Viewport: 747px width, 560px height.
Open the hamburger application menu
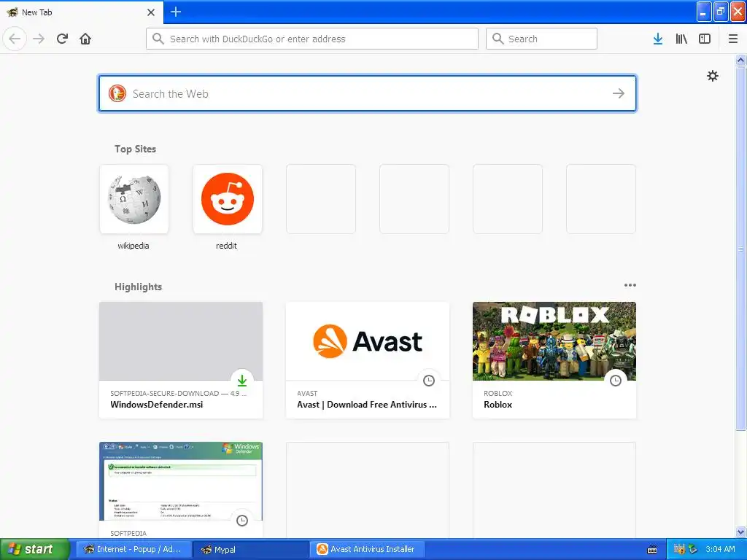click(x=733, y=39)
